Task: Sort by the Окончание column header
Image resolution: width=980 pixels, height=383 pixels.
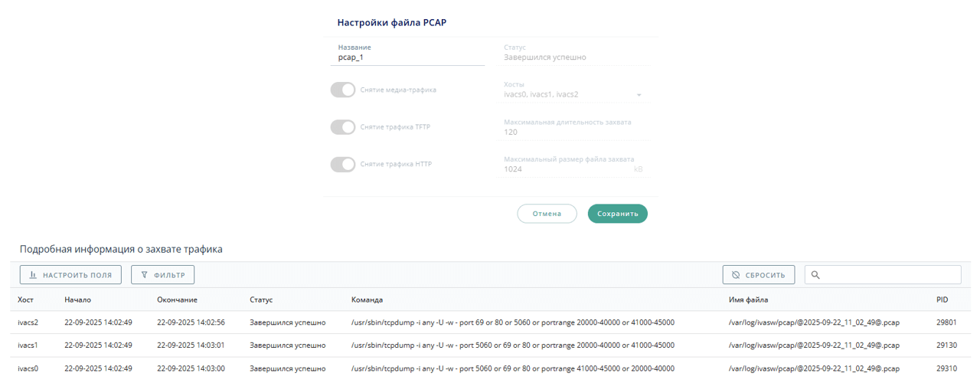Action: (177, 300)
